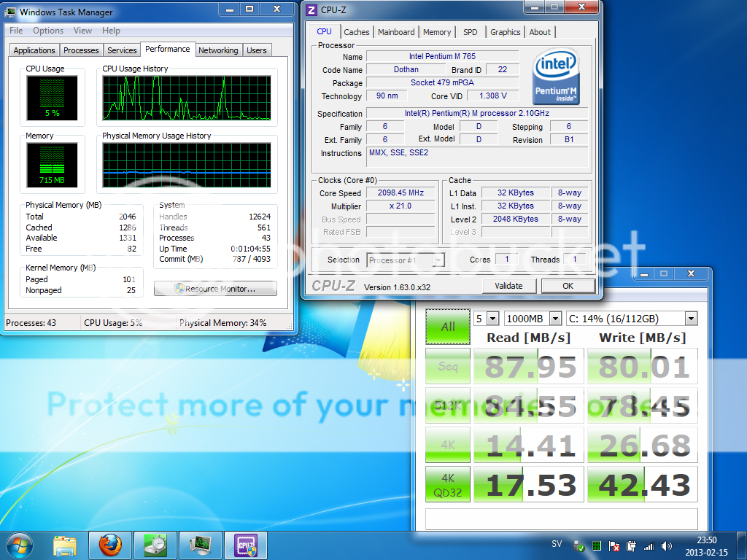Run all benchmarks with the All button
The height and width of the screenshot is (560, 747).
point(447,327)
